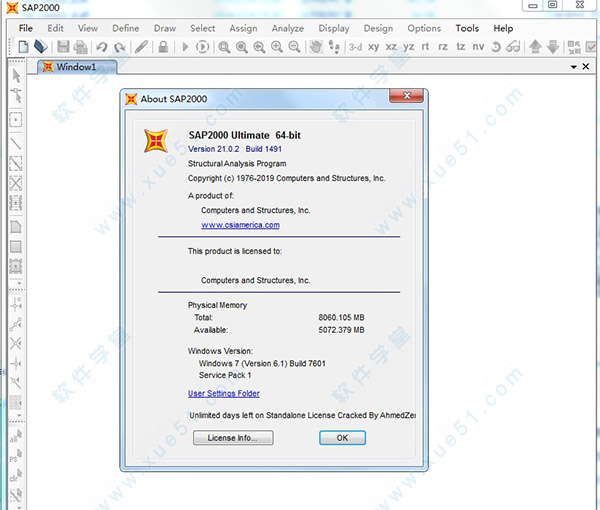
Task: Open the Design menu
Action: [378, 29]
